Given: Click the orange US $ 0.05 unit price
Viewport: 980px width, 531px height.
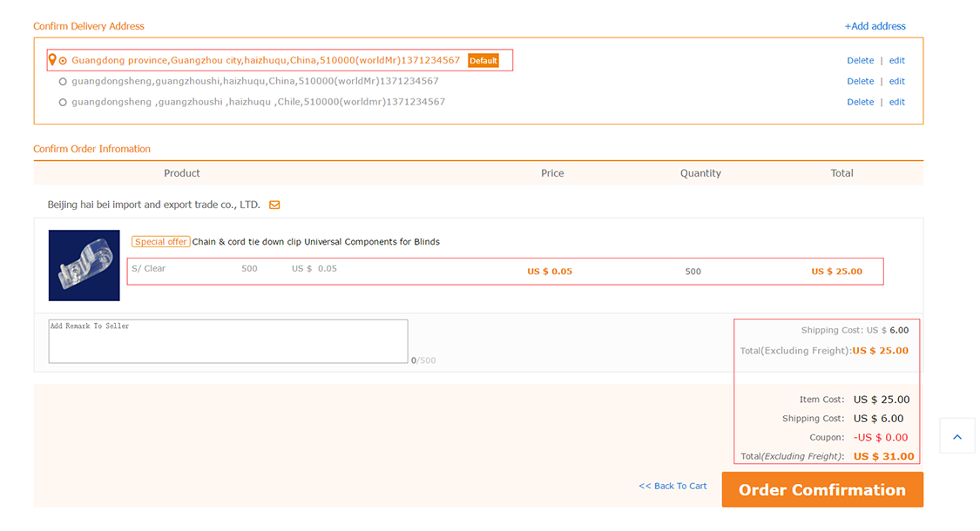Looking at the screenshot, I should 550,271.
